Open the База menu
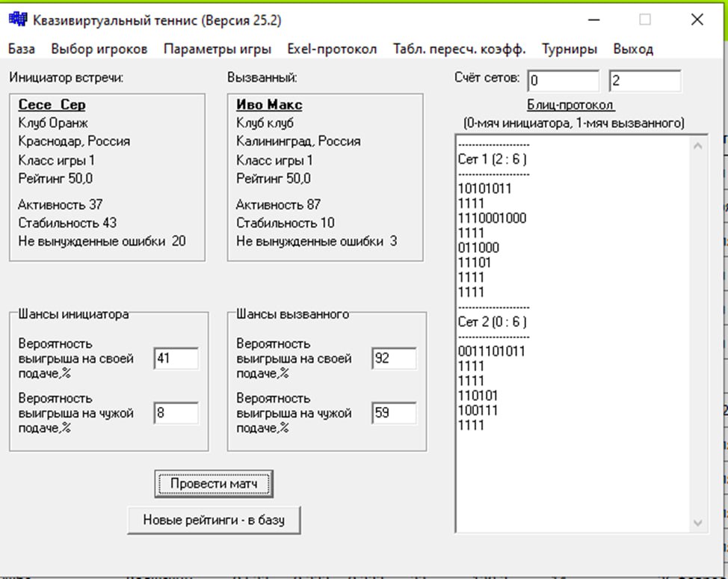728x579 pixels. pyautogui.click(x=22, y=49)
